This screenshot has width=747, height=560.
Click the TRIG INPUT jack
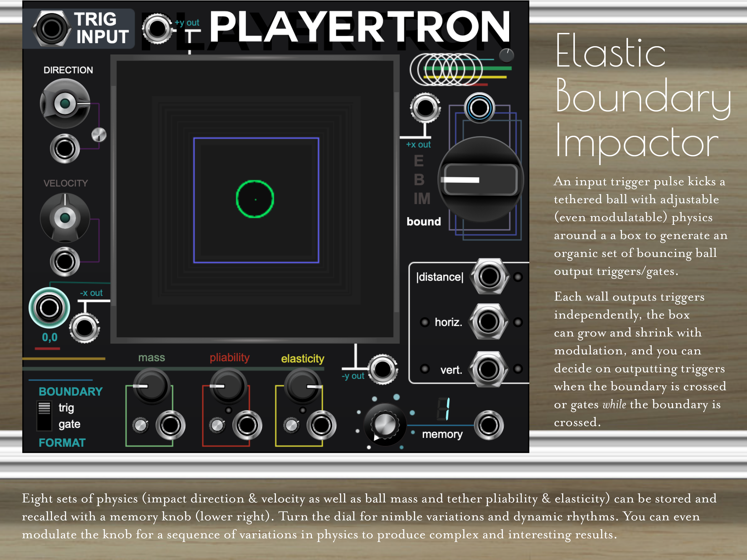click(51, 28)
